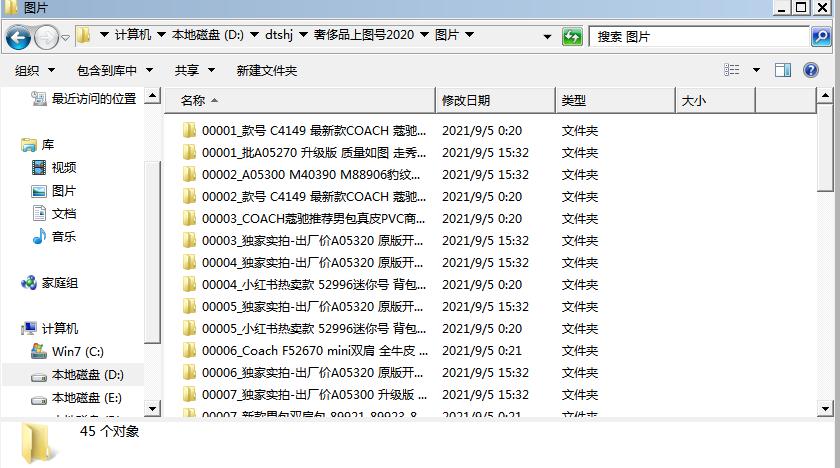Click the navigation pane scrollbar down arrow
Viewport: 840px width, 468px height.
tap(153, 409)
